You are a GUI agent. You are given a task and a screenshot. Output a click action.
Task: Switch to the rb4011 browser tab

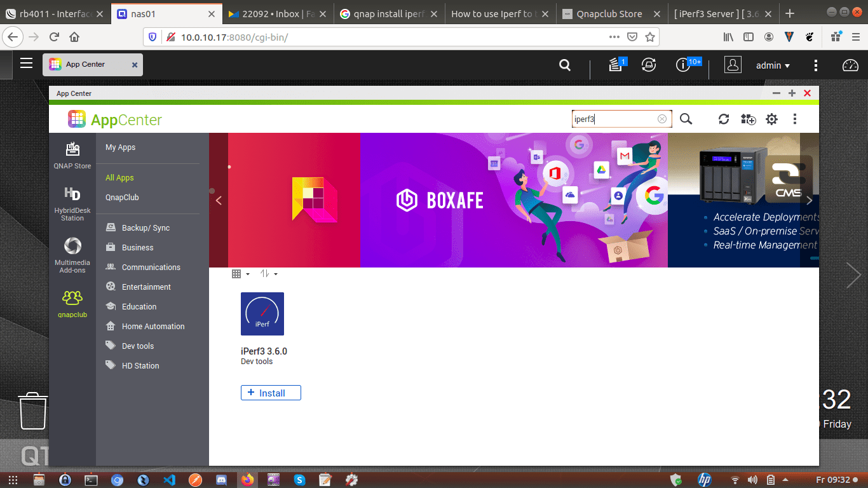tap(55, 13)
